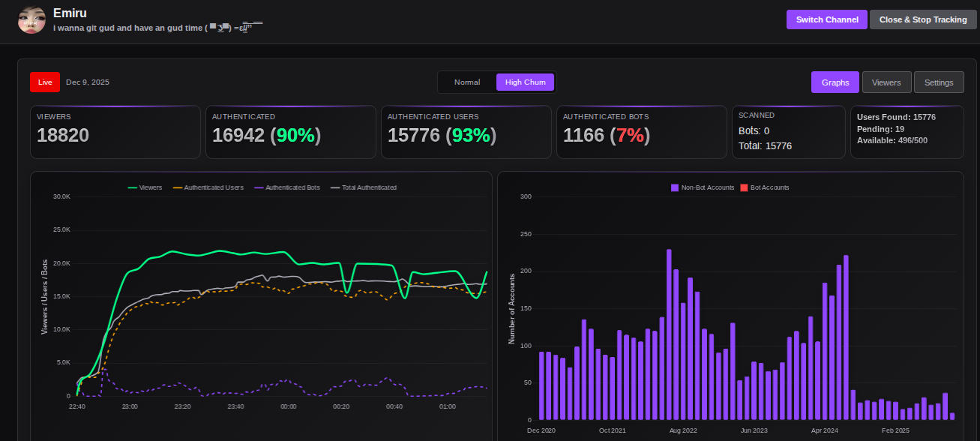Click the Authenticated Users 93% card
The width and height of the screenshot is (980, 441).
(466, 132)
